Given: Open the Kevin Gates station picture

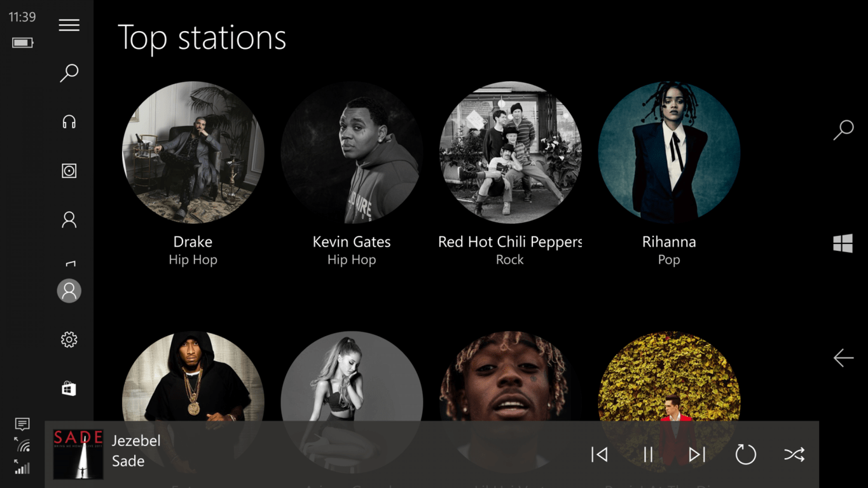Looking at the screenshot, I should 352,152.
